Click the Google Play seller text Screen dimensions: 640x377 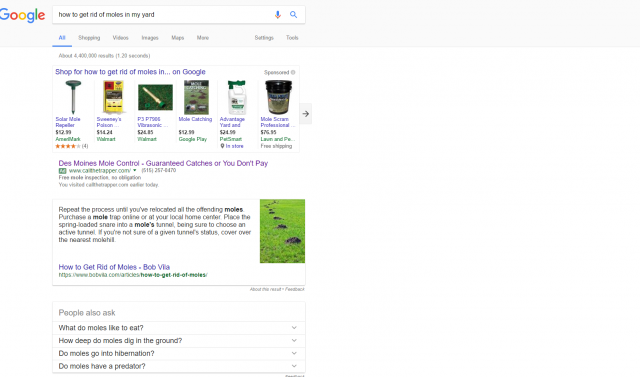pyautogui.click(x=193, y=140)
